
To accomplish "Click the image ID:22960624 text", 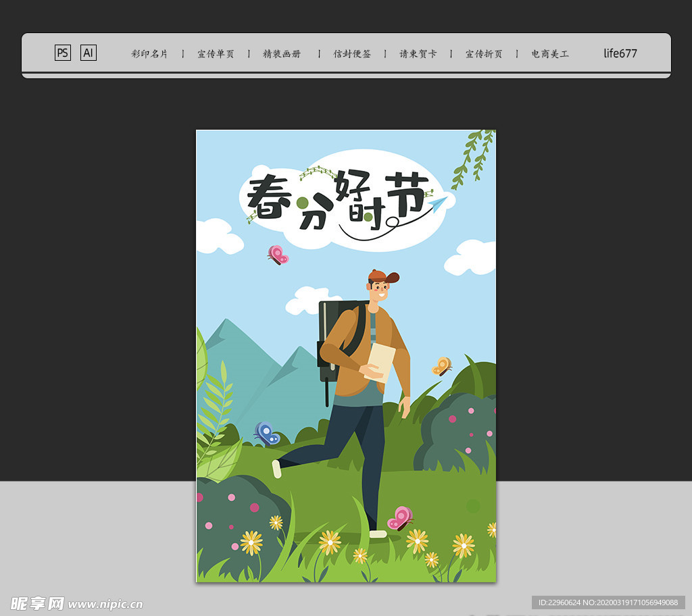I will [x=560, y=601].
